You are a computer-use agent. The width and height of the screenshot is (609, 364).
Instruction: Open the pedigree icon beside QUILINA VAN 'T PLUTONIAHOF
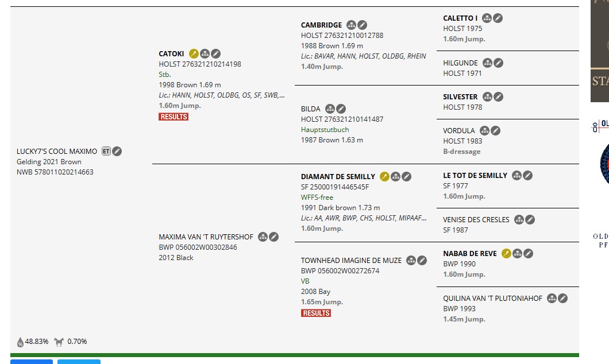pos(552,299)
